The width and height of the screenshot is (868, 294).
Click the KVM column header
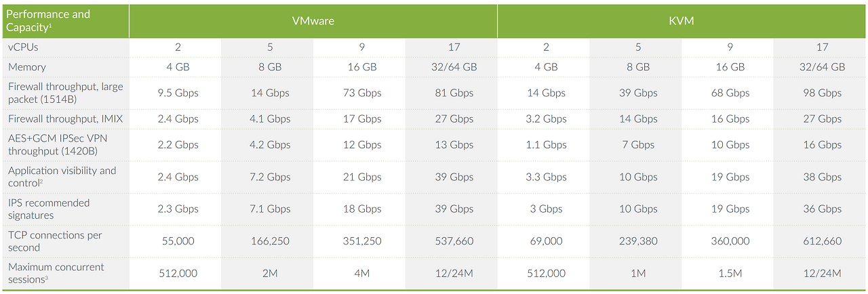[682, 21]
